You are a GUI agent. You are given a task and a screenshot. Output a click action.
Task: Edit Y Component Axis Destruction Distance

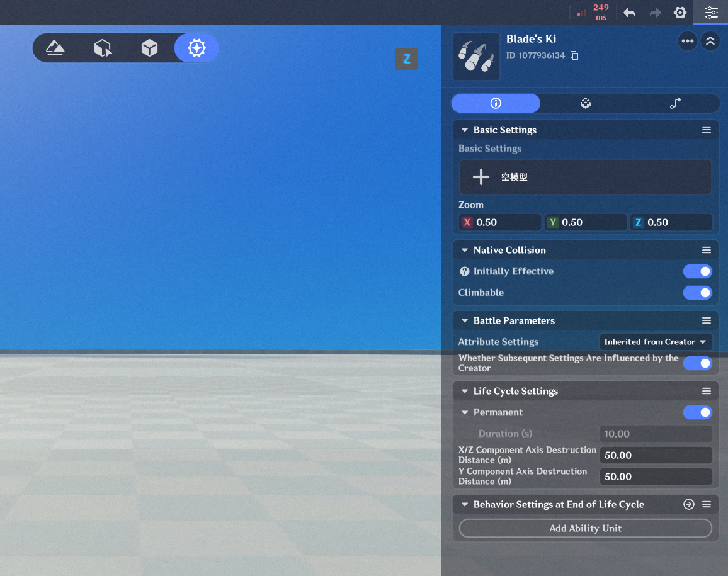(x=656, y=477)
